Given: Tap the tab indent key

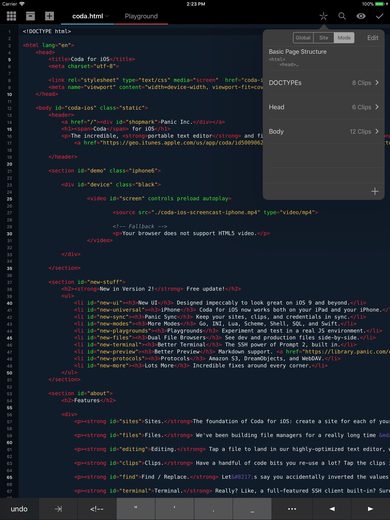Looking at the screenshot, I should pos(58,509).
